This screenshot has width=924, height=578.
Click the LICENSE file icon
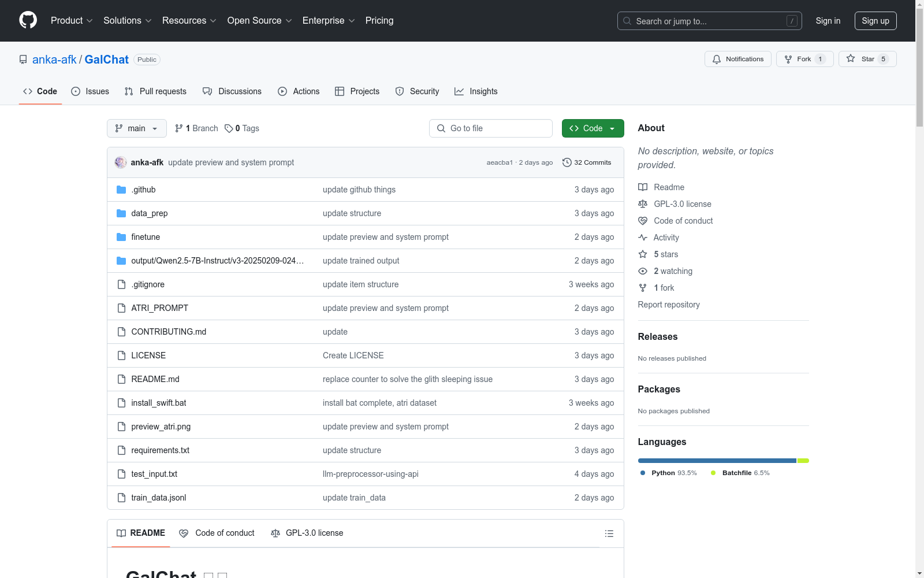coord(121,355)
